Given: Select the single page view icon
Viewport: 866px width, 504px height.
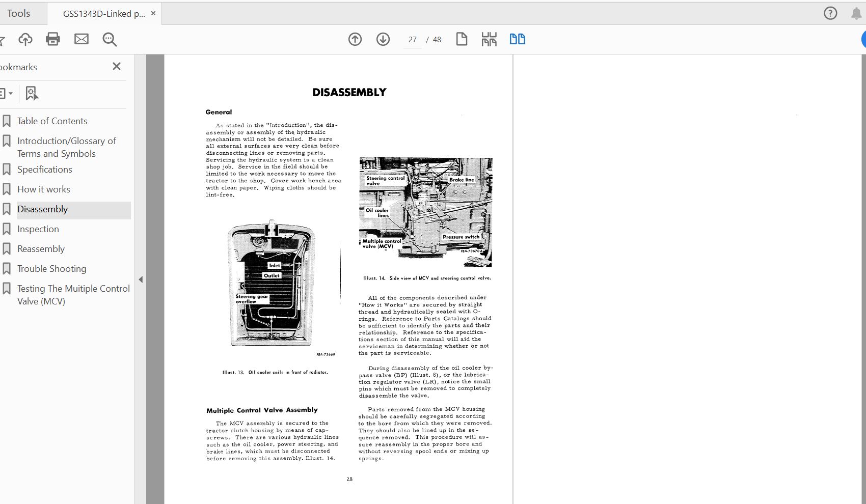Looking at the screenshot, I should click(462, 39).
